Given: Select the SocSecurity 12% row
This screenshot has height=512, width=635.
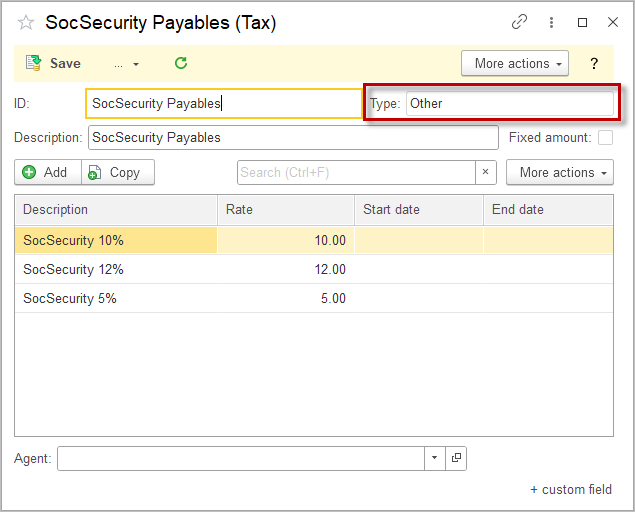Looking at the screenshot, I should [115, 269].
